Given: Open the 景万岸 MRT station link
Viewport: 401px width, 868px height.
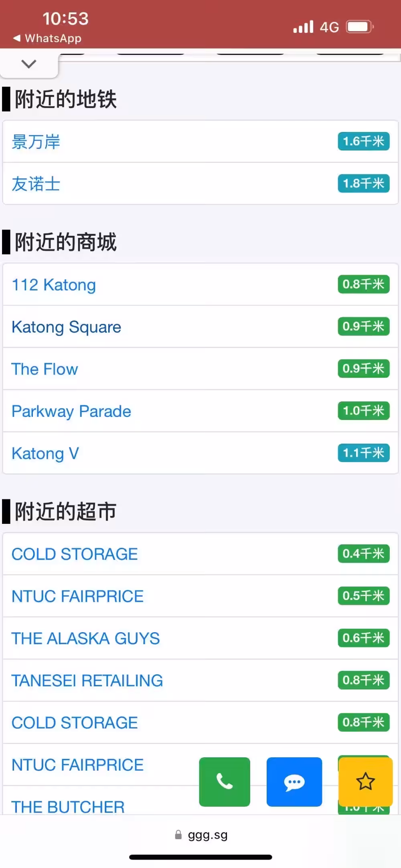Looking at the screenshot, I should click(36, 142).
